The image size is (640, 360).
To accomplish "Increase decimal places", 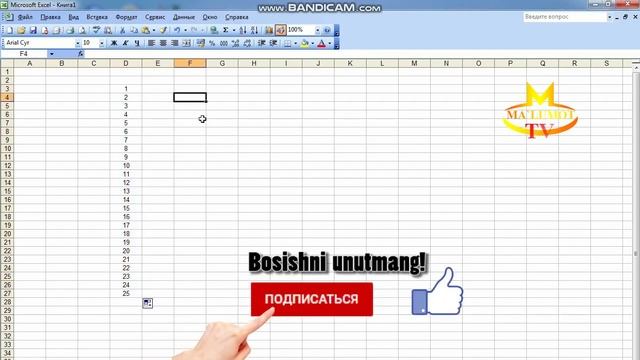I will point(236,43).
